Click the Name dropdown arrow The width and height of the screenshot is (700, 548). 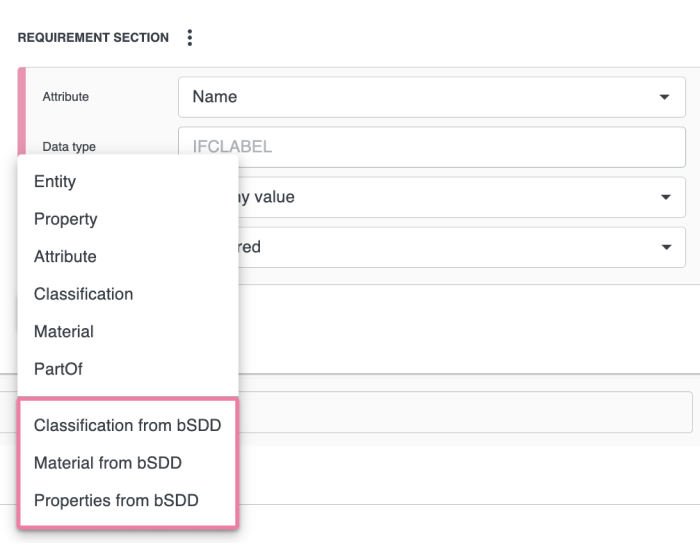[664, 97]
